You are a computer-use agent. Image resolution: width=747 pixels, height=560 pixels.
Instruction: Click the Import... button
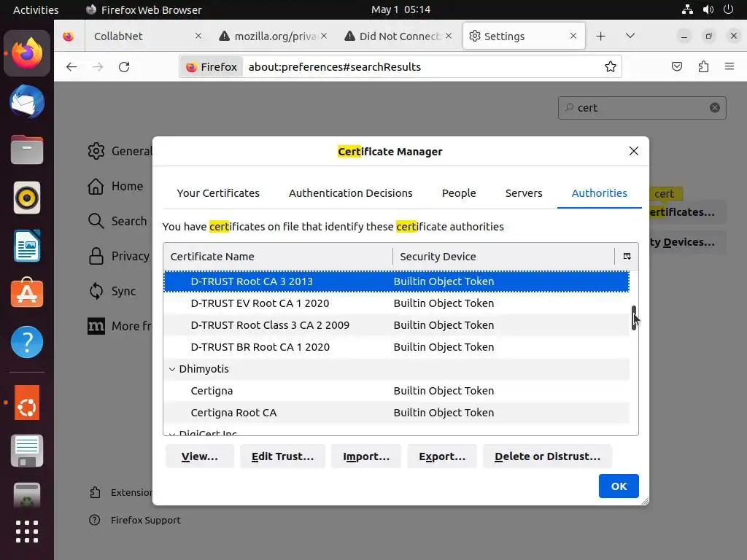pyautogui.click(x=366, y=456)
